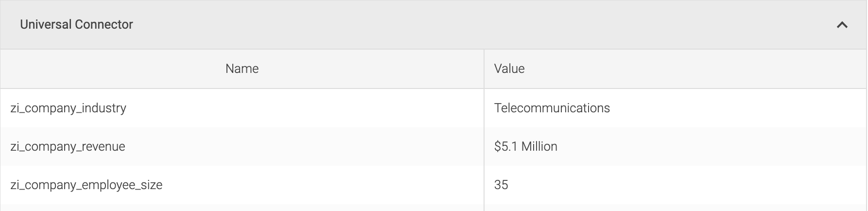
Task: Select the zi_company_industry field name
Action: [68, 108]
